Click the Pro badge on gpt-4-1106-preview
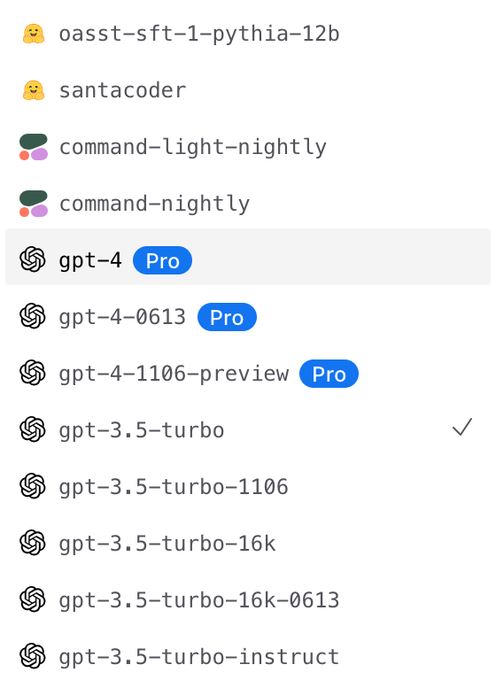Image resolution: width=496 pixels, height=680 pixels. (329, 374)
